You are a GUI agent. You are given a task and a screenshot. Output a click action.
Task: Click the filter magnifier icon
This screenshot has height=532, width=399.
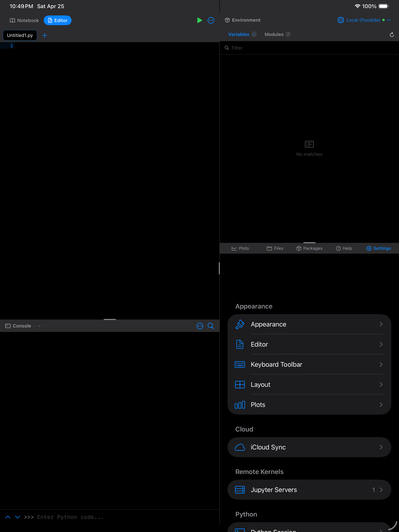pos(227,48)
